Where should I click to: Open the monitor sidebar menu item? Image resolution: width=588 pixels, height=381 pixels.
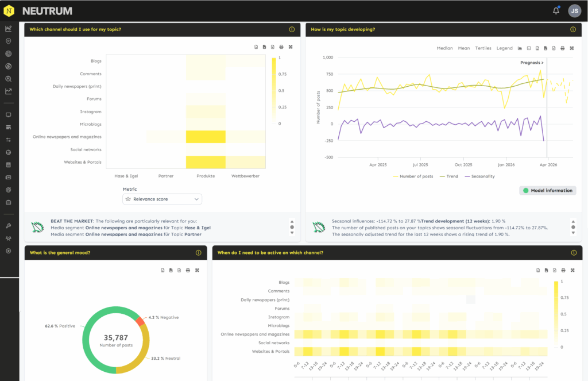tap(8, 115)
